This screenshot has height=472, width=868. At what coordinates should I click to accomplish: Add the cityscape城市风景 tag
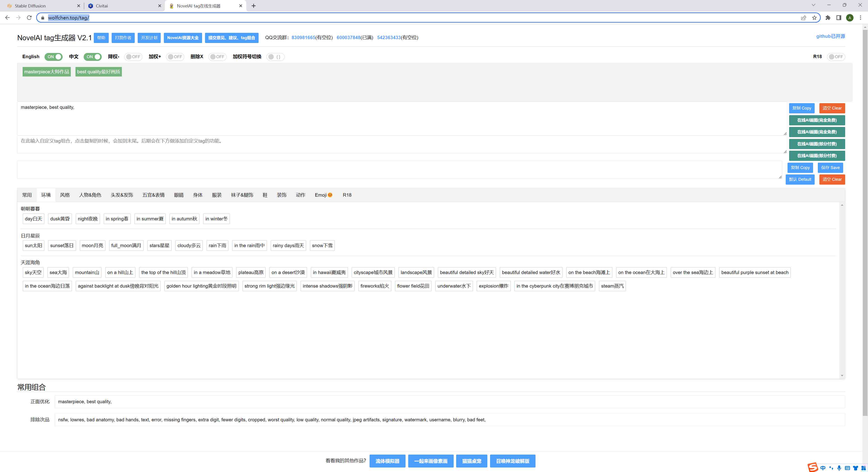click(x=373, y=273)
